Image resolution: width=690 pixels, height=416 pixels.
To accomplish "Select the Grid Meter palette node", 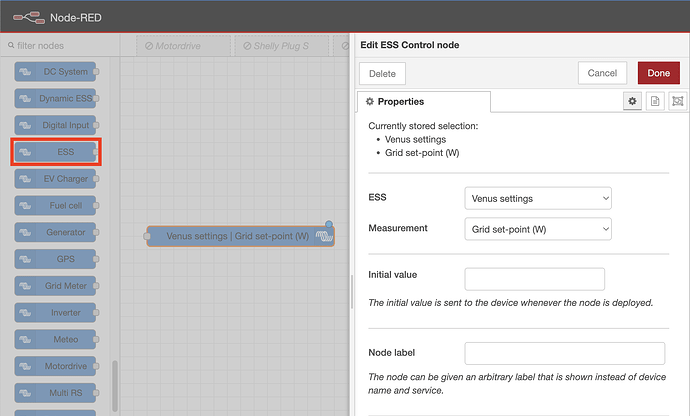I will click(57, 286).
